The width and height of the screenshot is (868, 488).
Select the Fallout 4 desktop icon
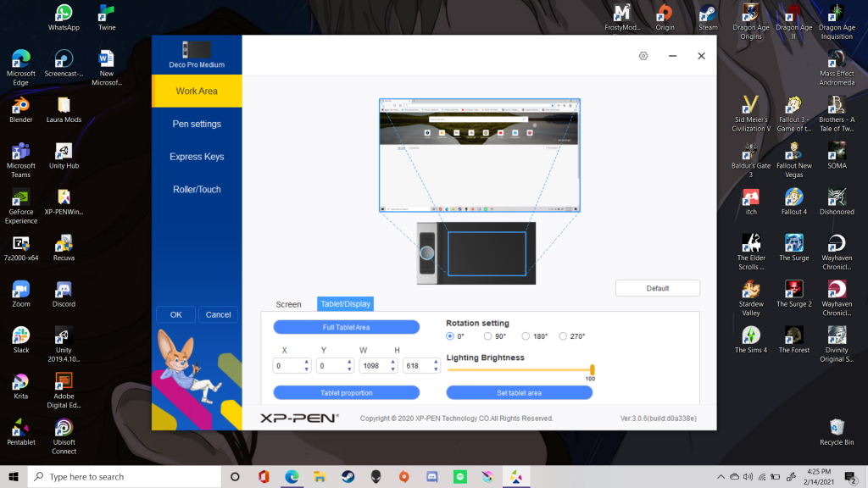coord(793,202)
